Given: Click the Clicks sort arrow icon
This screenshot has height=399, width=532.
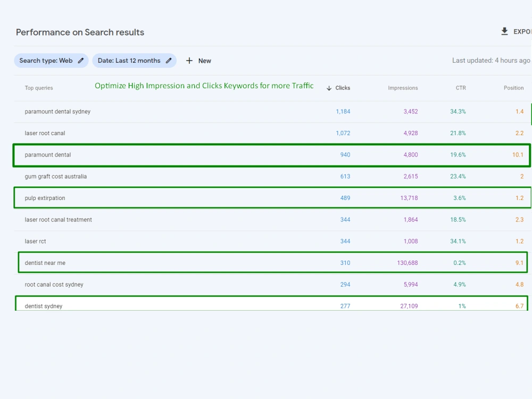Looking at the screenshot, I should point(329,88).
